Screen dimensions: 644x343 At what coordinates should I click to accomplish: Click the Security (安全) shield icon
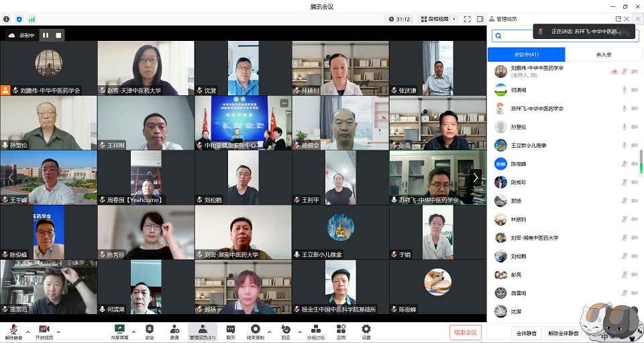pos(150,331)
